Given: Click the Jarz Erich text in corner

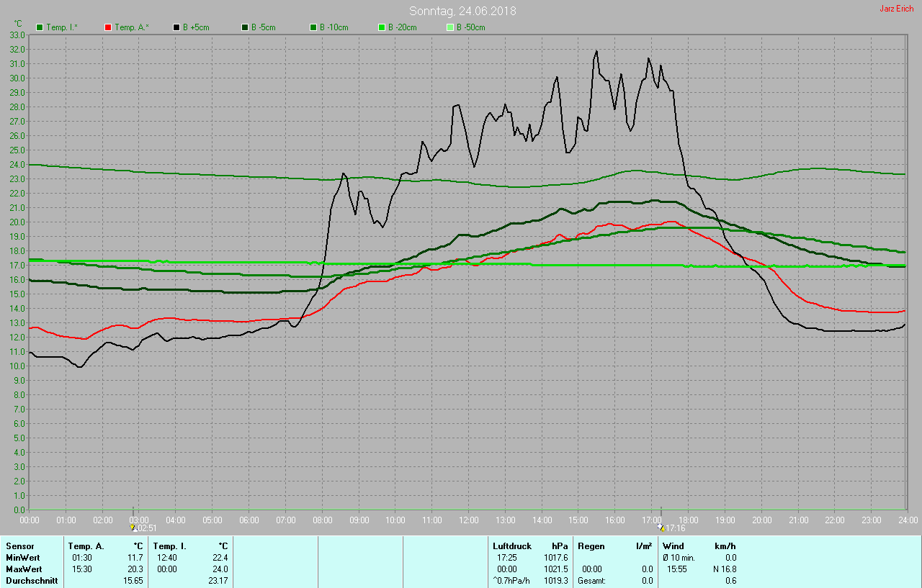Looking at the screenshot, I should point(896,9).
